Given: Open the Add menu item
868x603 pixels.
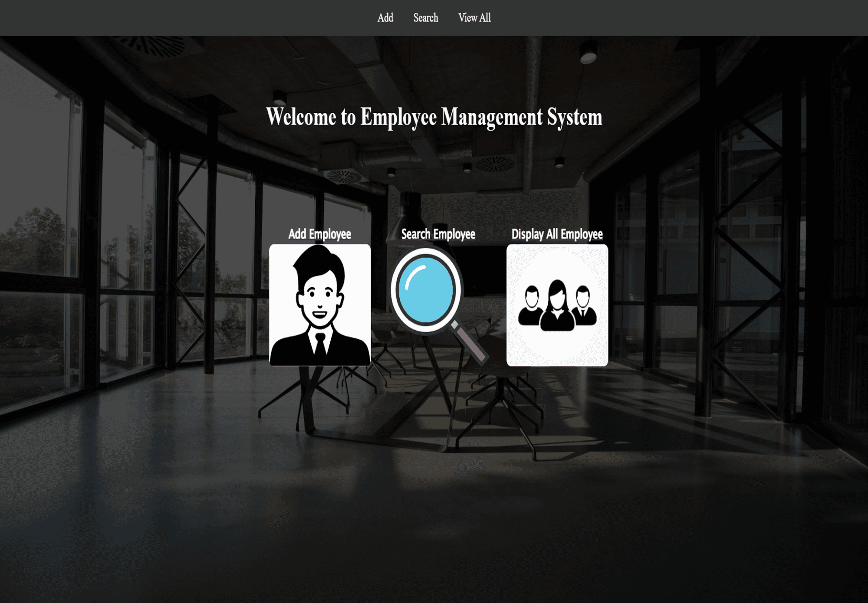Looking at the screenshot, I should click(385, 18).
